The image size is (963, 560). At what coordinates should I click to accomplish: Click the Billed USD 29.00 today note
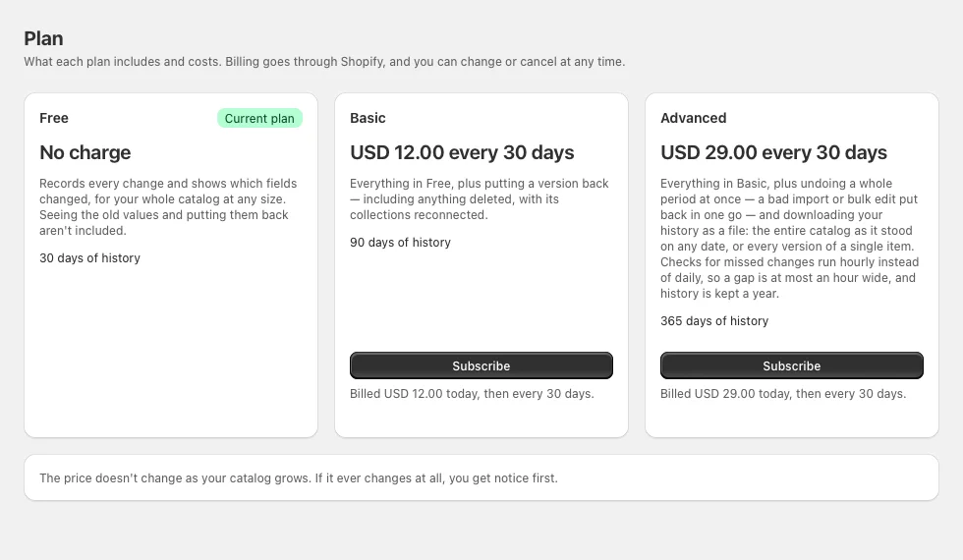[783, 394]
